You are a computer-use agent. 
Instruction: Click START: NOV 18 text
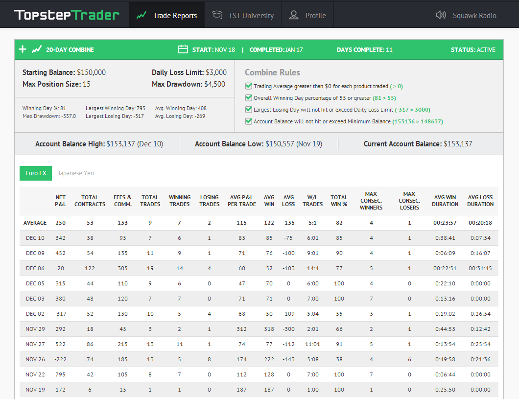213,49
